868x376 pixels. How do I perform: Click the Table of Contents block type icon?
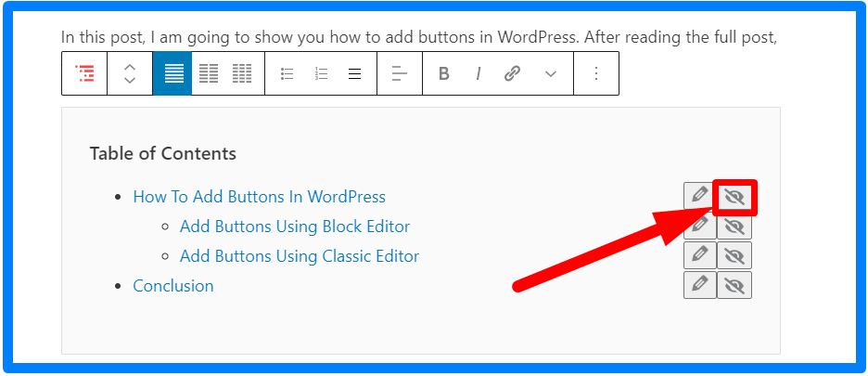(x=84, y=73)
